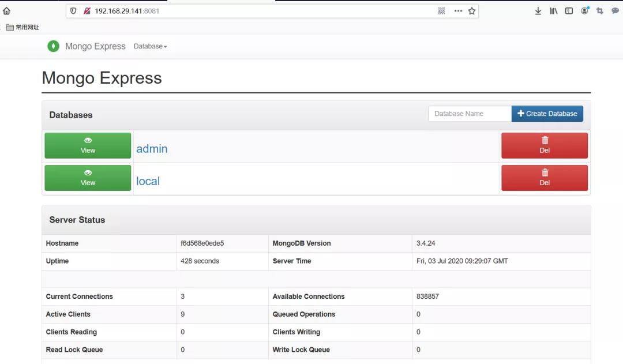Click the Clients Reading label
Viewport: 623px width, 364px height.
tap(71, 332)
